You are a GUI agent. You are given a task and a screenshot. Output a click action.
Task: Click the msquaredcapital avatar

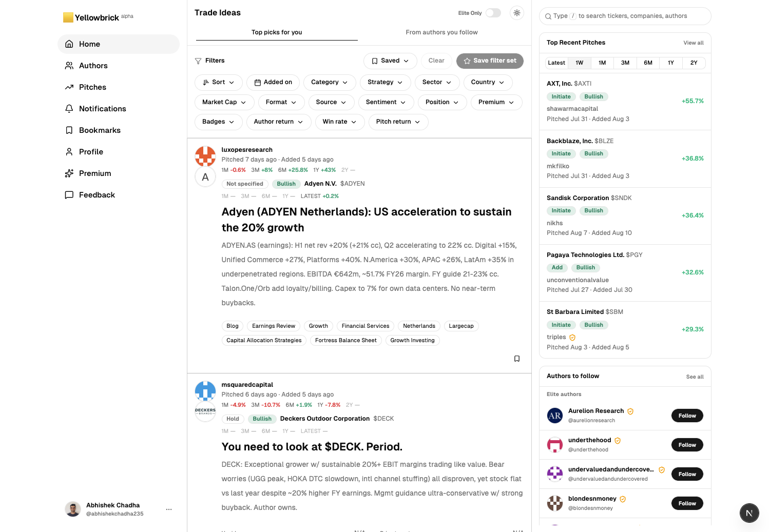tap(205, 391)
